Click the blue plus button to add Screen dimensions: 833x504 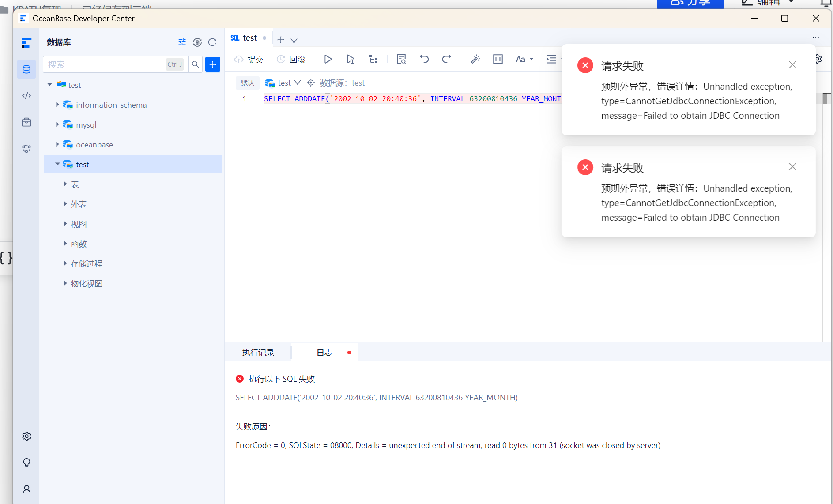213,64
